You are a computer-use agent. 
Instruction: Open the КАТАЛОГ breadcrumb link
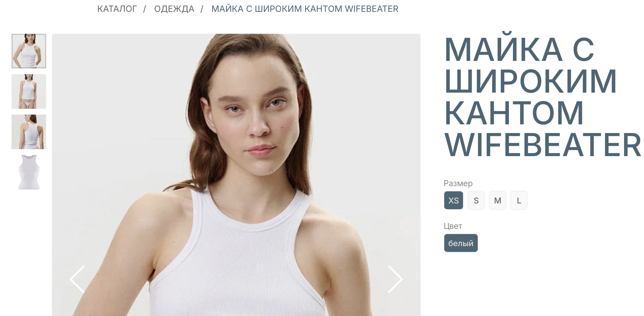pos(117,9)
